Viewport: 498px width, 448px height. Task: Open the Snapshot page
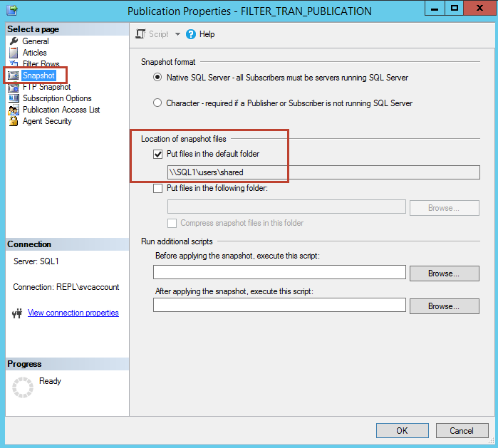pos(38,75)
